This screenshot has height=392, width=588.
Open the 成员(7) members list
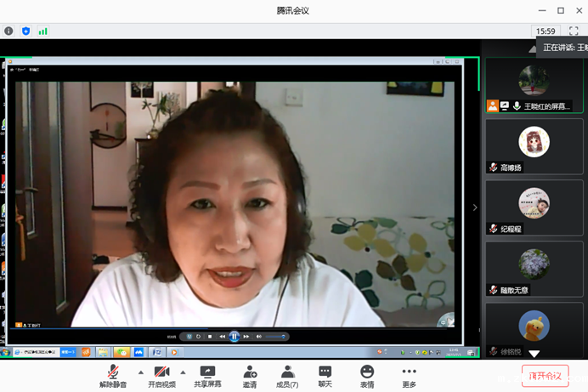[x=287, y=376]
